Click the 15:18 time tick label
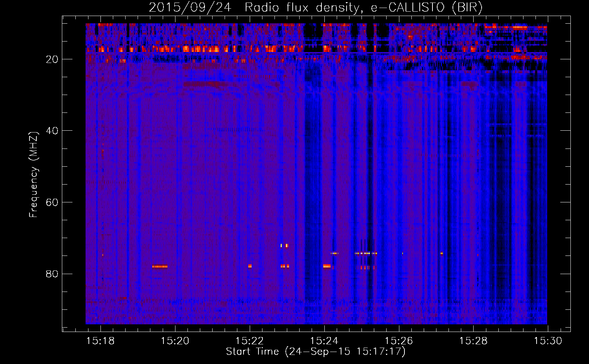Image resolution: width=589 pixels, height=364 pixels. 101,341
